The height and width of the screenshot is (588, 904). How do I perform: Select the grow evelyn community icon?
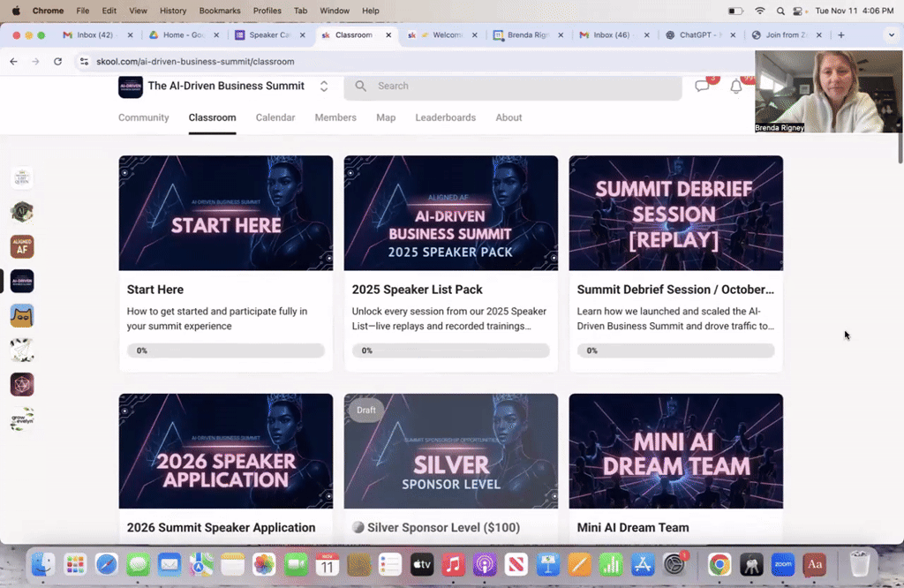click(x=21, y=419)
